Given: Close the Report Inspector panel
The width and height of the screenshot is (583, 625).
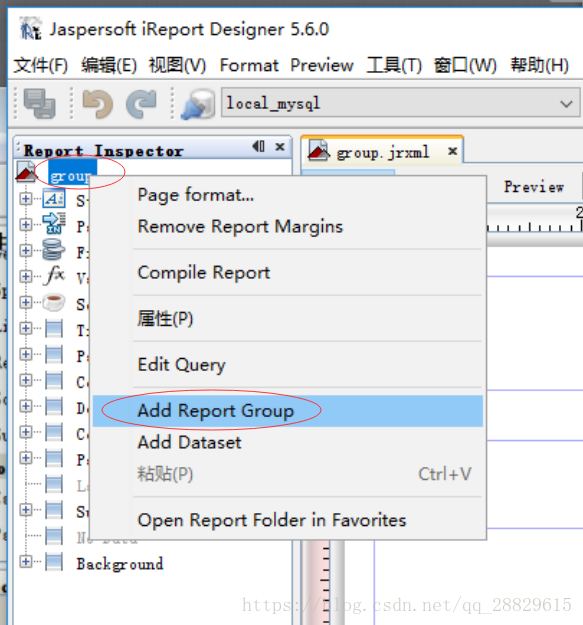Looking at the screenshot, I should 280,147.
